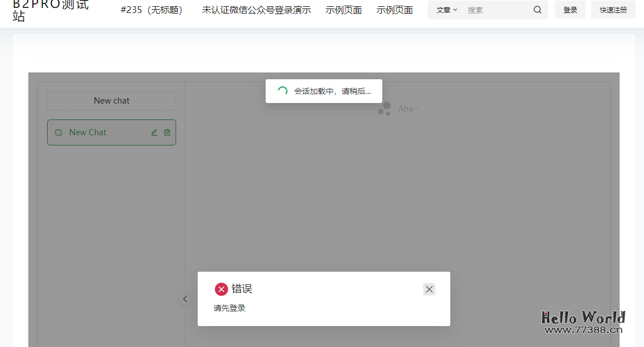Open the 文章 search category dropdown

446,10
